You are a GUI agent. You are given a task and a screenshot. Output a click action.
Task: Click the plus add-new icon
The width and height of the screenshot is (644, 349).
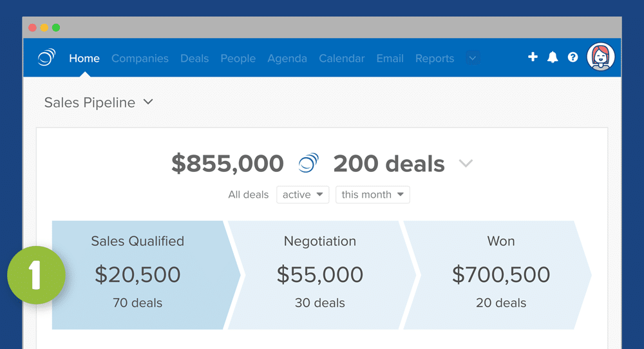(533, 57)
